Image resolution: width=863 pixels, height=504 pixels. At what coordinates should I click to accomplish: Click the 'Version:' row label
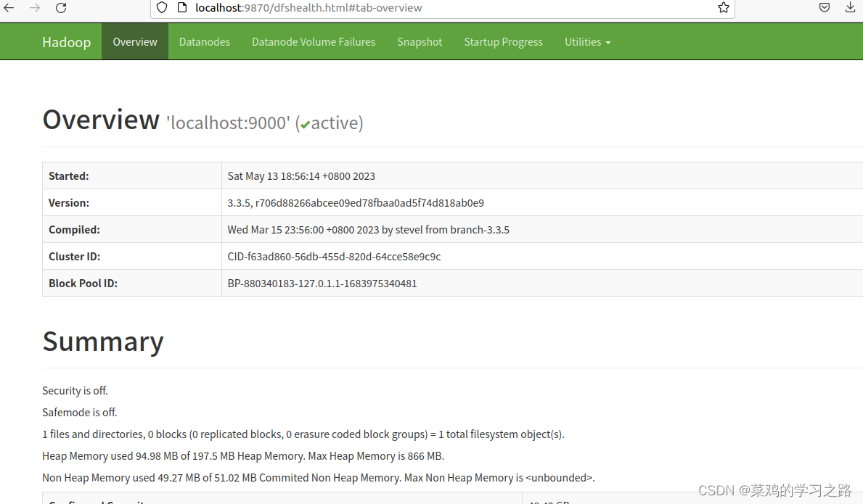tap(69, 203)
